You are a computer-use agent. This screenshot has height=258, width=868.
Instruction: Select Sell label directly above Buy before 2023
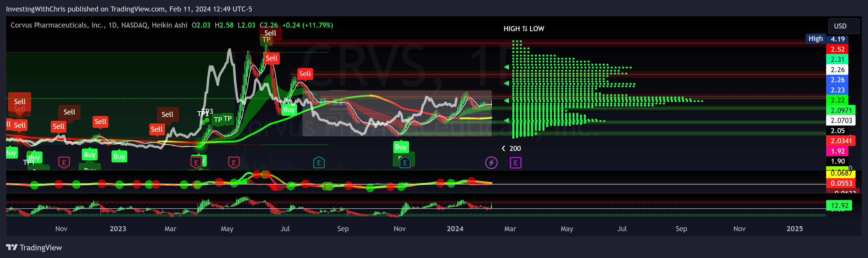point(100,122)
